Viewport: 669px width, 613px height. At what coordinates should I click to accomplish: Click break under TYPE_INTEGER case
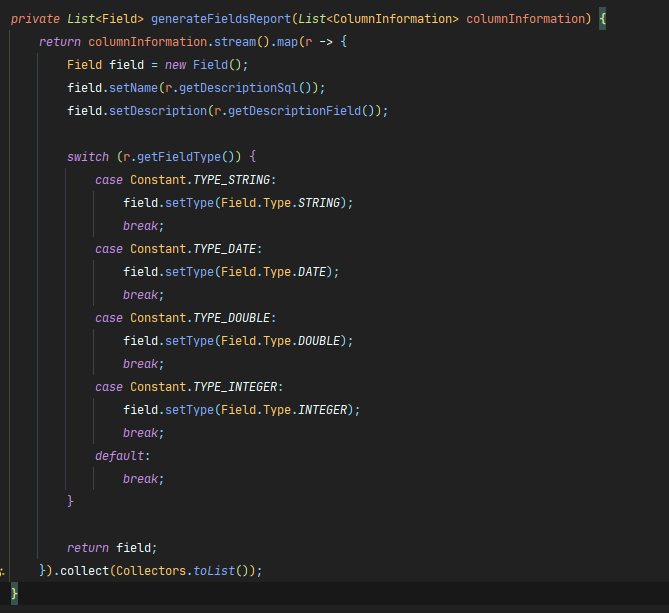pyautogui.click(x=140, y=433)
